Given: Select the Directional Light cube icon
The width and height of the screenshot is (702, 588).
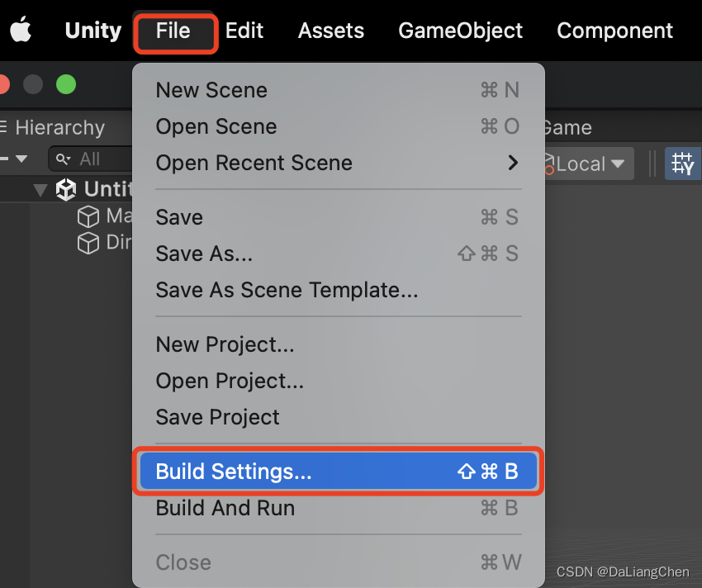Looking at the screenshot, I should [x=88, y=243].
